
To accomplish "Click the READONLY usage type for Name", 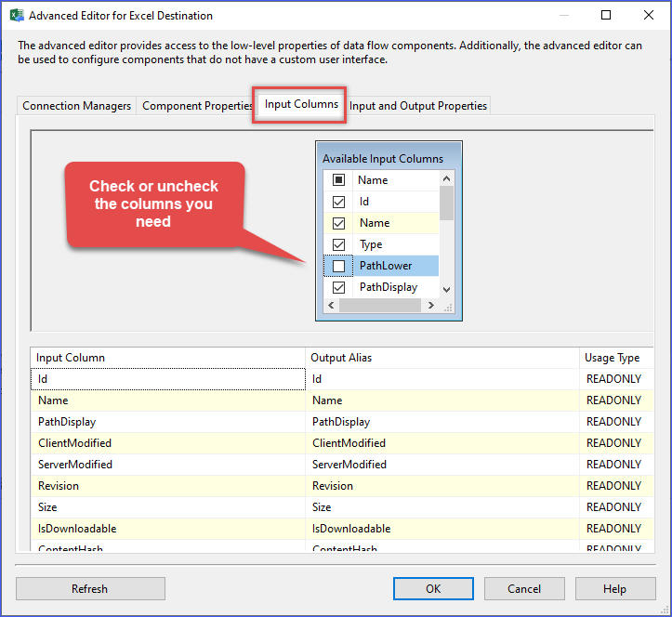I will 616,400.
